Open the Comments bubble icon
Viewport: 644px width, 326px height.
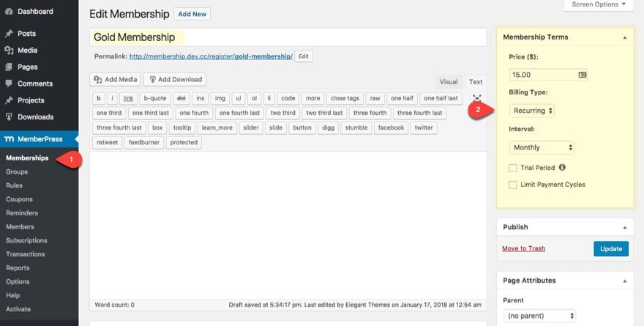[9, 84]
